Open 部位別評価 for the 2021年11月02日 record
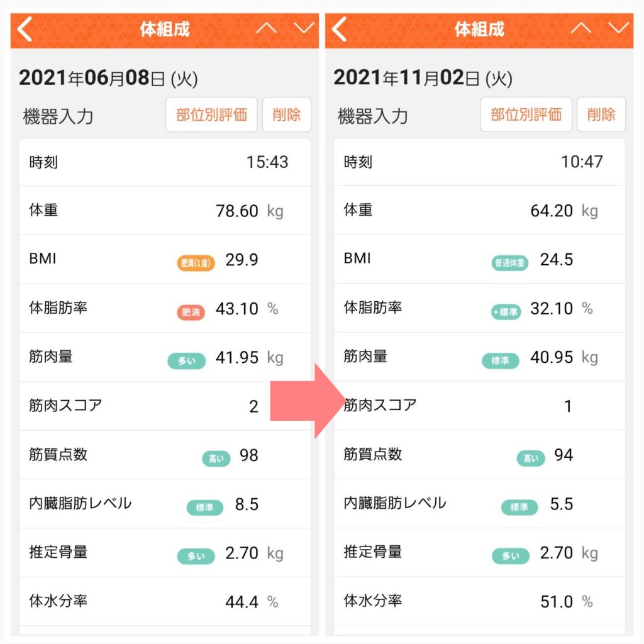644x644 pixels. (526, 115)
